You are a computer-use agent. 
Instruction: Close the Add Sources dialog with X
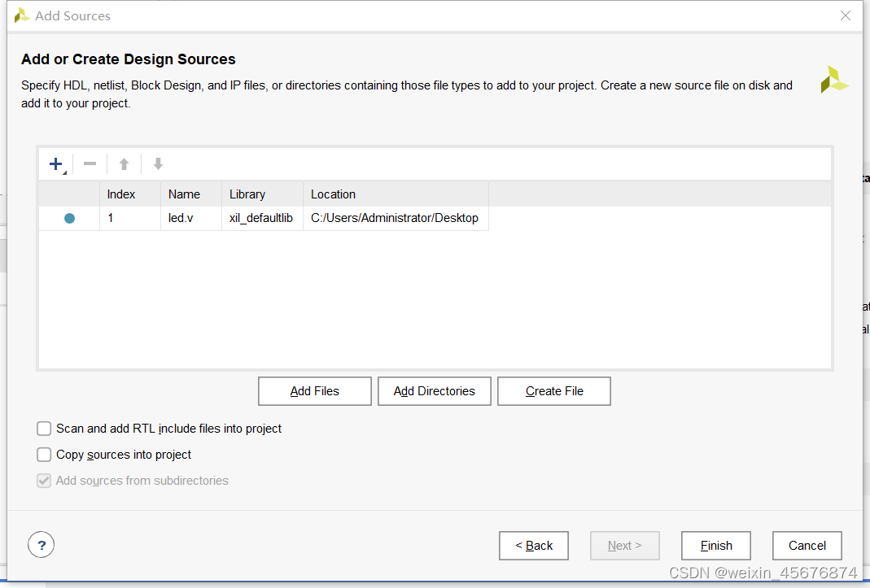[846, 15]
